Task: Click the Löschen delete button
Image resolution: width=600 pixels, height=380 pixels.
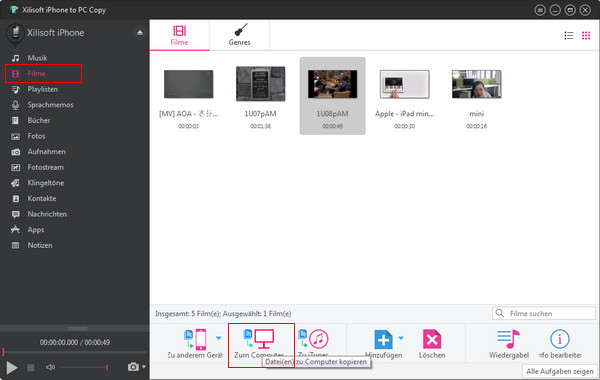Action: 432,344
